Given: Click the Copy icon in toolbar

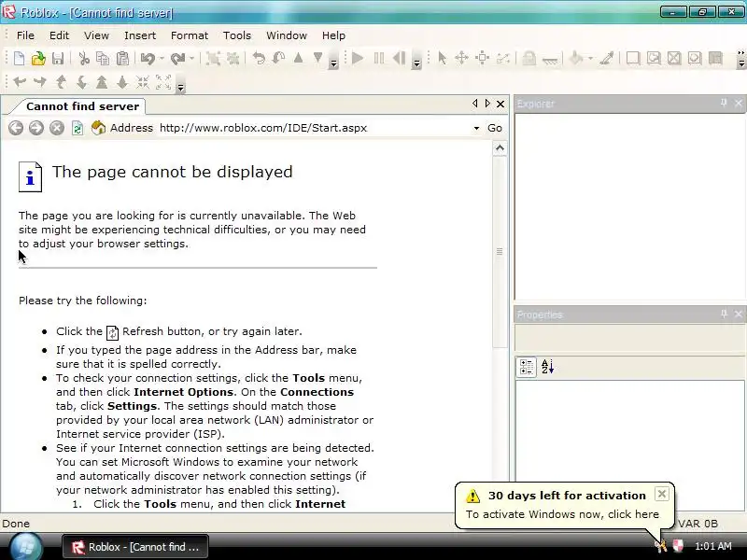Looking at the screenshot, I should pos(103,59).
